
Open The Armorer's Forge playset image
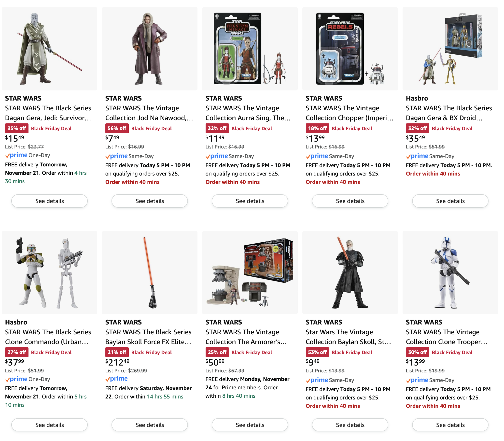(250, 272)
